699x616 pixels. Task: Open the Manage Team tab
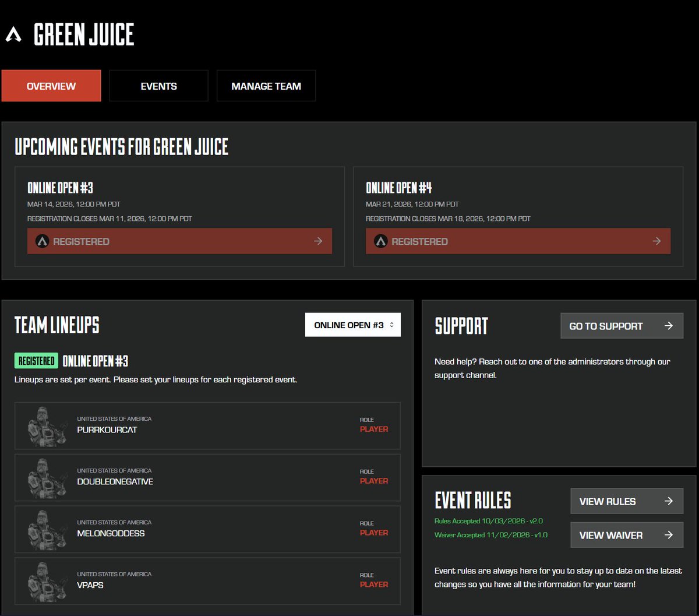click(x=266, y=86)
